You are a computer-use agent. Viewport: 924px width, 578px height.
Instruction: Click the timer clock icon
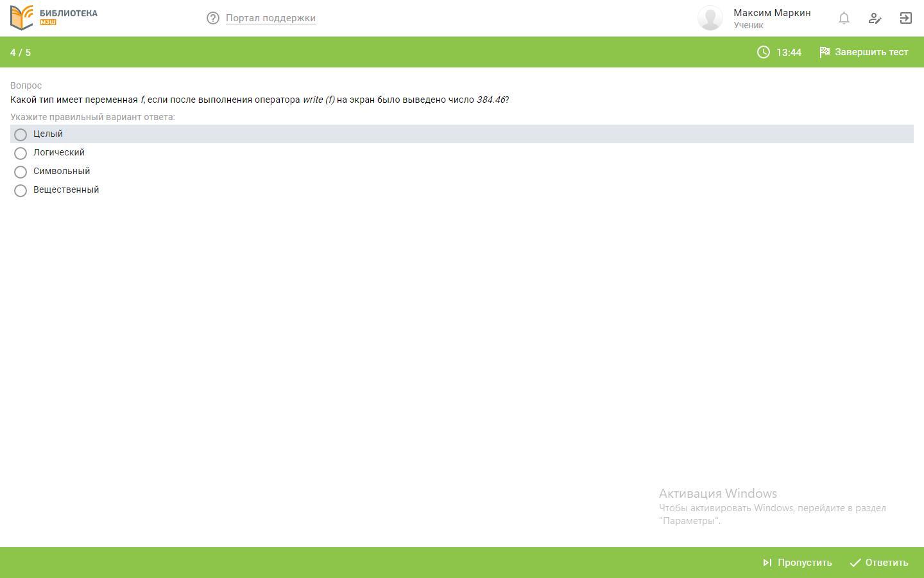click(763, 53)
